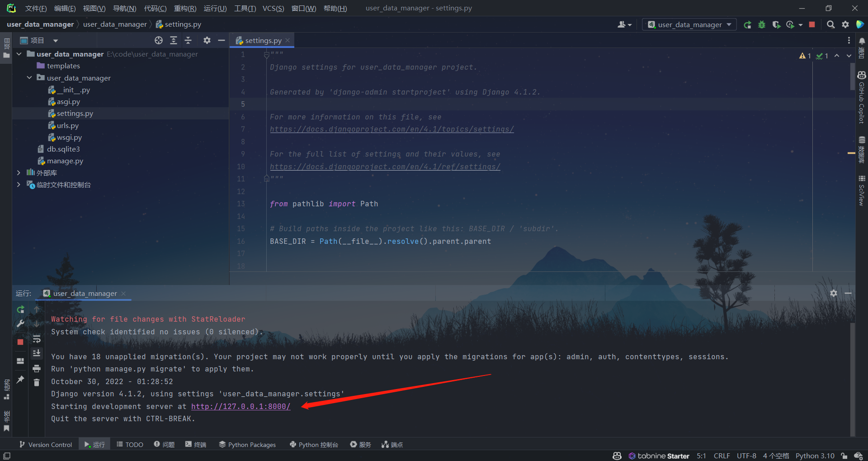This screenshot has width=868, height=461.
Task: Open Run panel settings gear icon
Action: point(834,293)
